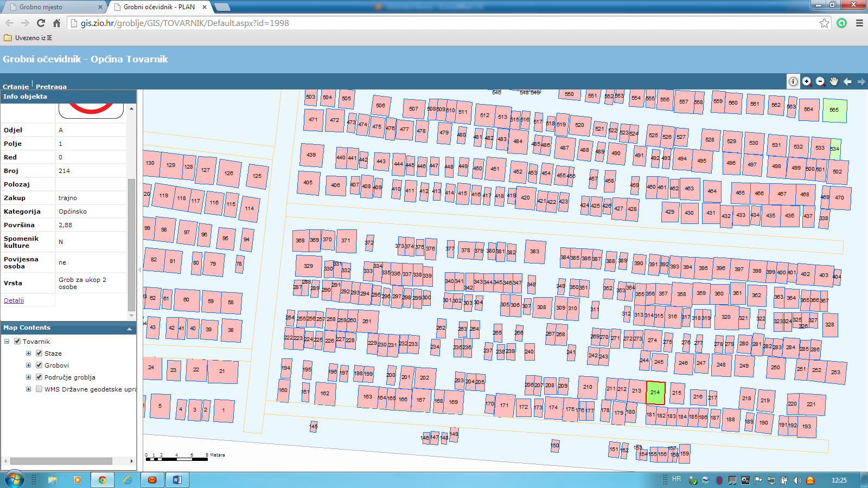Open a new browser tab
Screen dimensions: 868x488
pyautogui.click(x=222, y=7)
